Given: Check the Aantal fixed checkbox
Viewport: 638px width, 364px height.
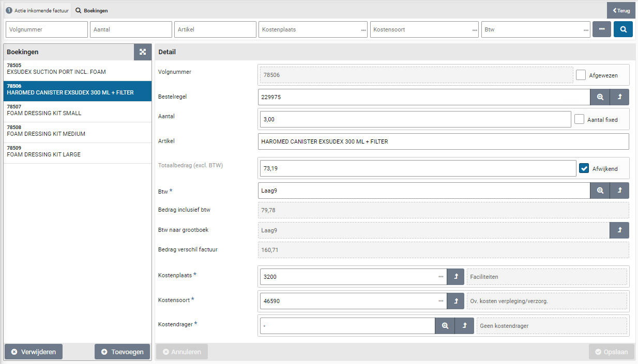Looking at the screenshot, I should point(579,119).
